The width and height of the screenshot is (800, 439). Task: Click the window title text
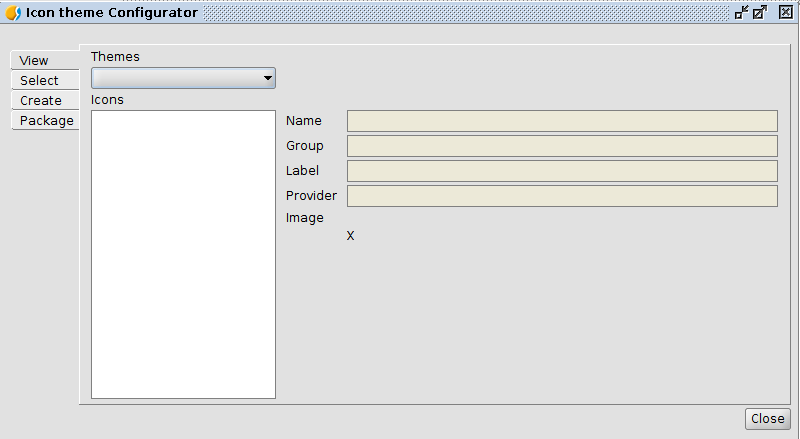point(111,13)
